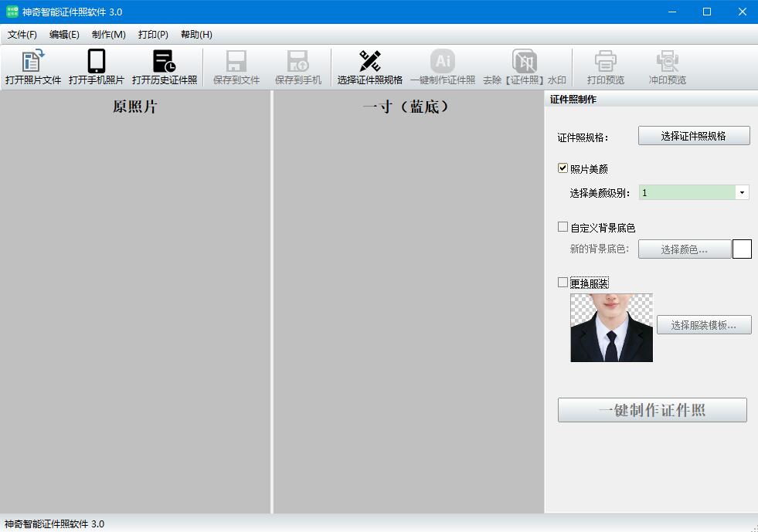
Task: Open the 文件(F) menu
Action: 22,34
